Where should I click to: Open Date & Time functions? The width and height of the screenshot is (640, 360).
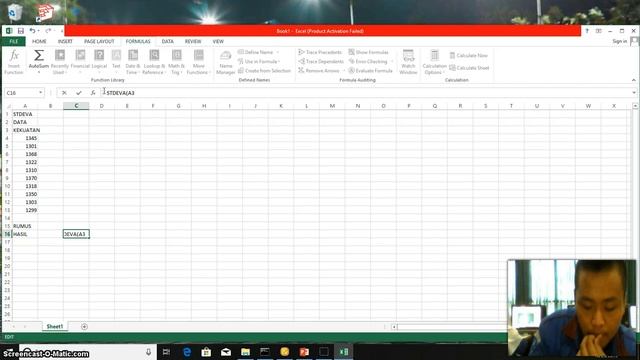[x=133, y=62]
